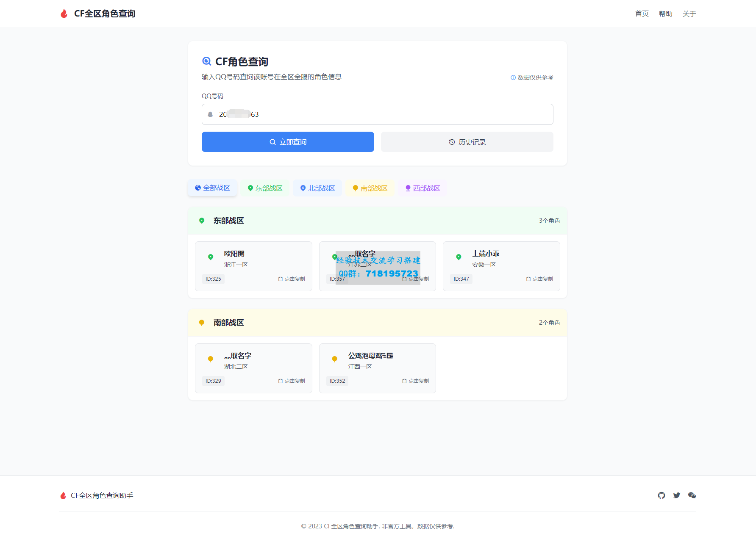Screen dimensions: 756x536
Task: Click the green pin in 东部战区 header
Action: pos(202,221)
